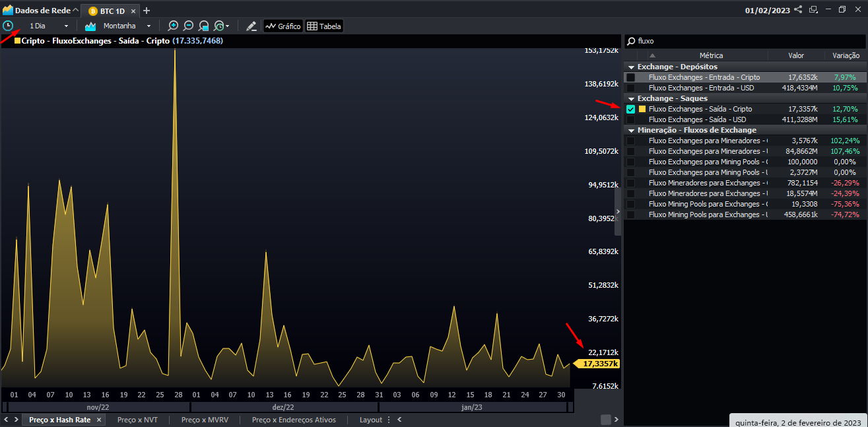This screenshot has height=427, width=868.
Task: Select the zoom out magnifier tool
Action: [188, 25]
